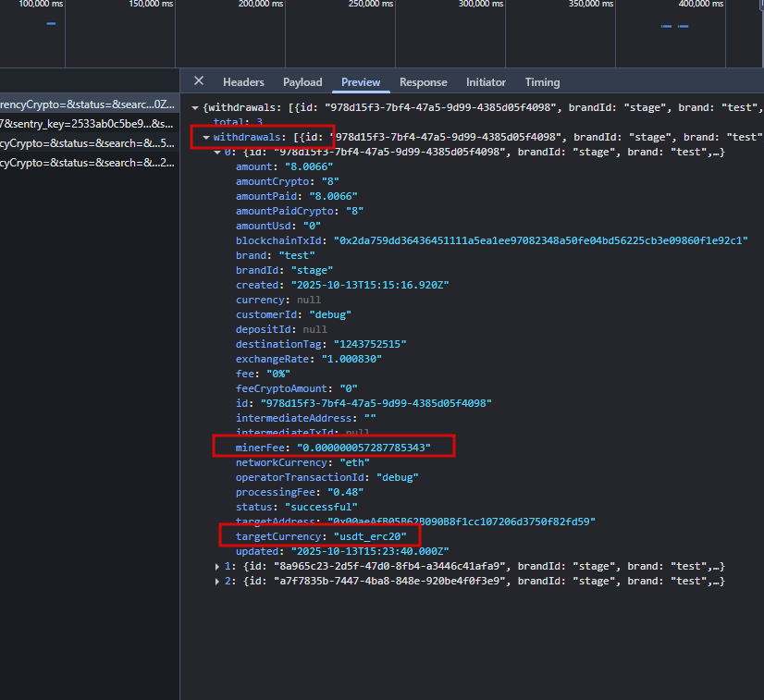Open the Timing tab

[x=542, y=82]
